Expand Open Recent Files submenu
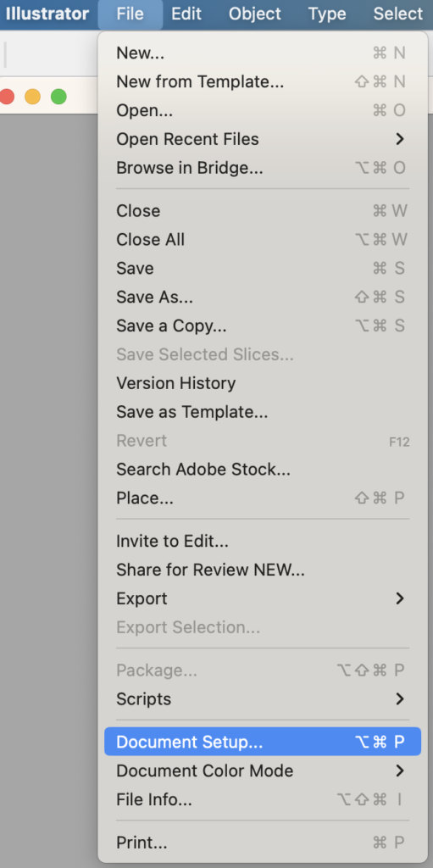Image resolution: width=433 pixels, height=868 pixels. pos(263,139)
